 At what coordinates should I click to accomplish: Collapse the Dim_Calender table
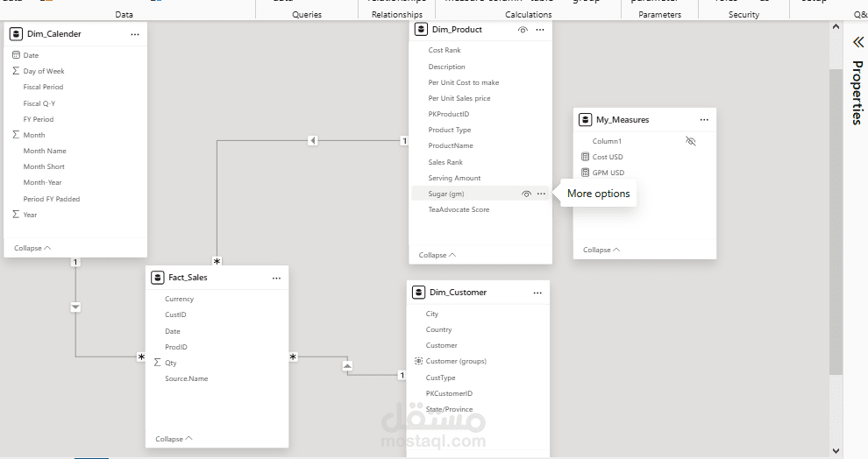pos(32,248)
